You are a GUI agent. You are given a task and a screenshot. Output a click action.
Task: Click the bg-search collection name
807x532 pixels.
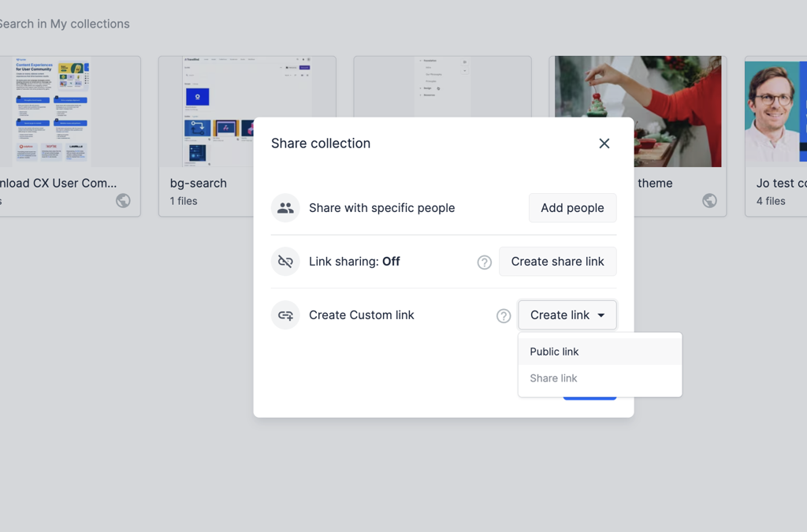point(198,183)
